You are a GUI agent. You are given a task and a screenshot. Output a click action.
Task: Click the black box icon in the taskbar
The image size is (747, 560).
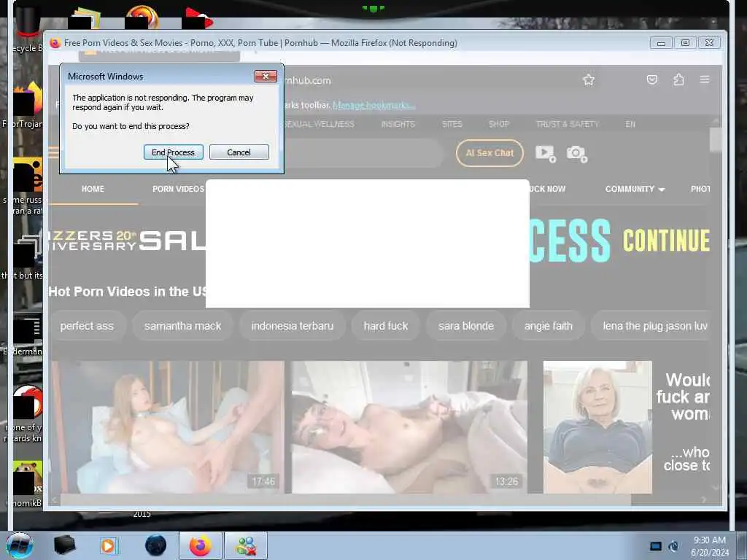64,545
